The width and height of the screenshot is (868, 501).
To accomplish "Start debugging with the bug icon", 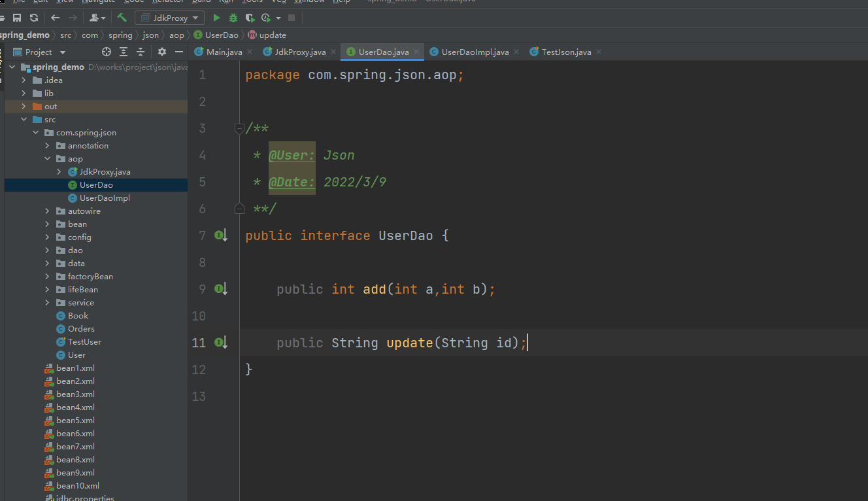I will pos(233,18).
